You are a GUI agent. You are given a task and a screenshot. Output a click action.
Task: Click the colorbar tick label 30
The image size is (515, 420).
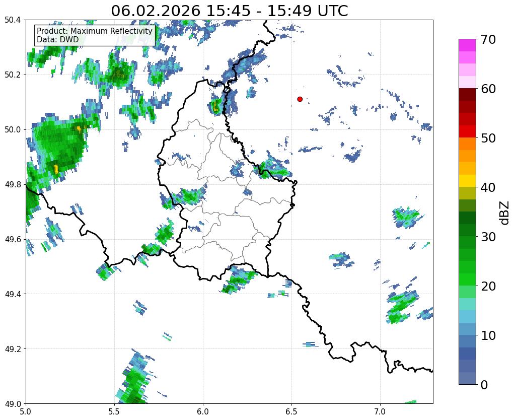(488, 237)
